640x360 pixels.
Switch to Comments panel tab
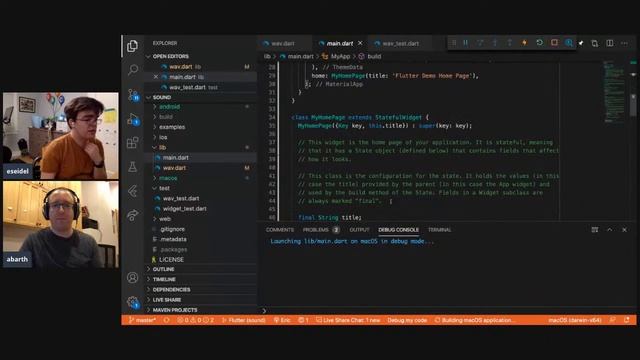(x=280, y=230)
